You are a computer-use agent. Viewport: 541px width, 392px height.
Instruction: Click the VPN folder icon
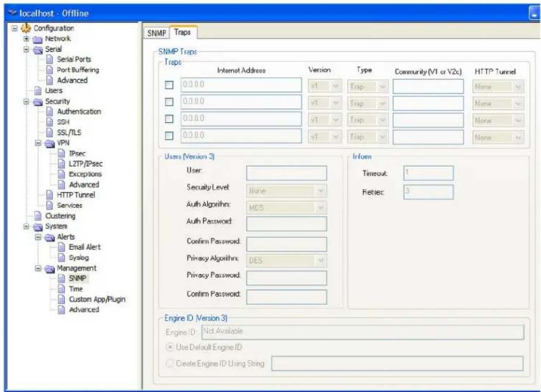coord(50,143)
